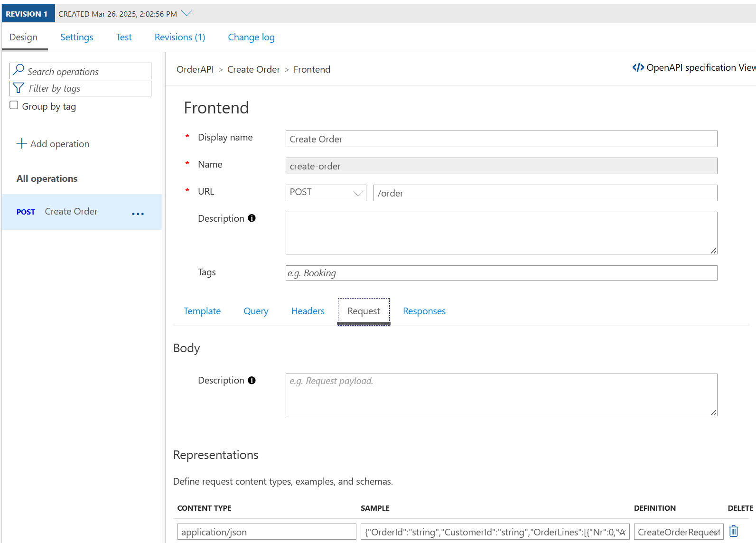Click the plus icon next to Add operation
Image resolution: width=756 pixels, height=543 pixels.
click(21, 143)
